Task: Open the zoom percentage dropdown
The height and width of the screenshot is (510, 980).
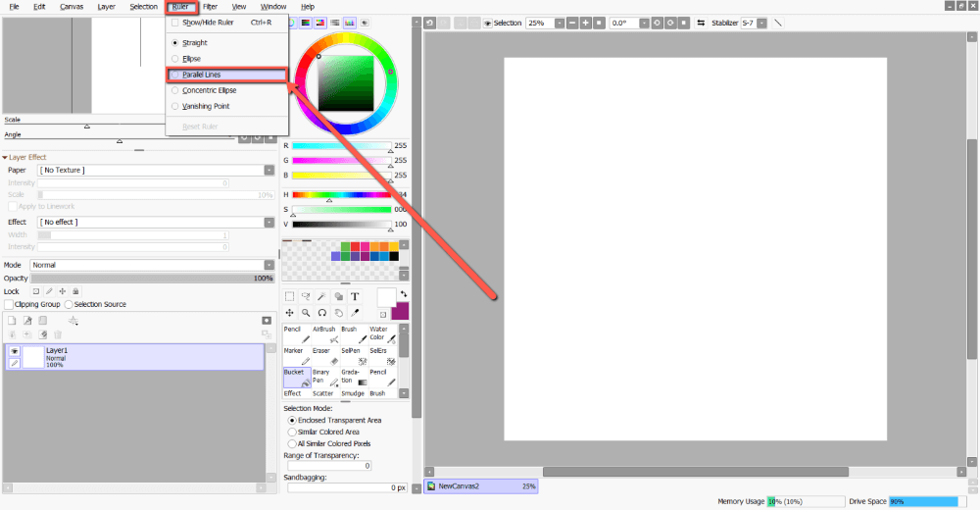Action: pos(560,24)
